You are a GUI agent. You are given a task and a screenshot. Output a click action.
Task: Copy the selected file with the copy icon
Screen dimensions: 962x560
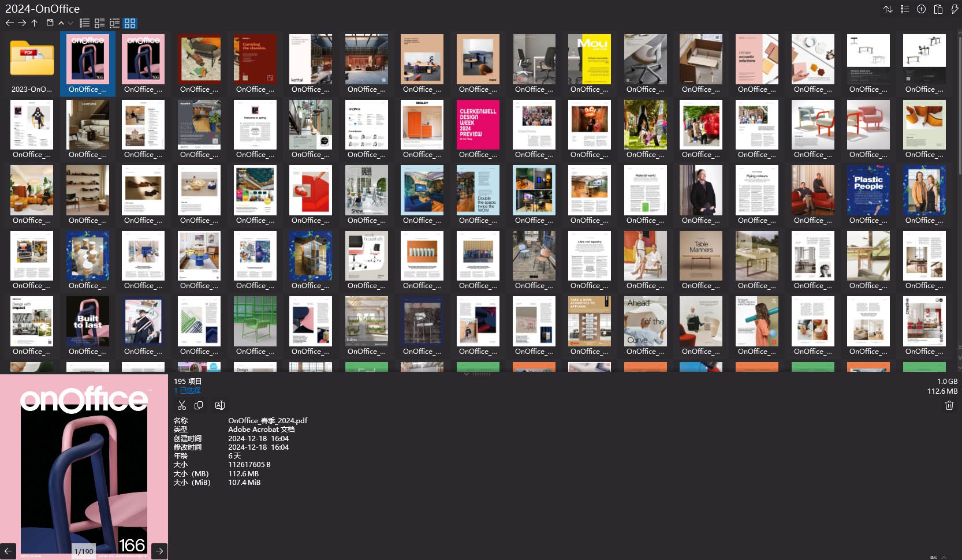tap(199, 405)
